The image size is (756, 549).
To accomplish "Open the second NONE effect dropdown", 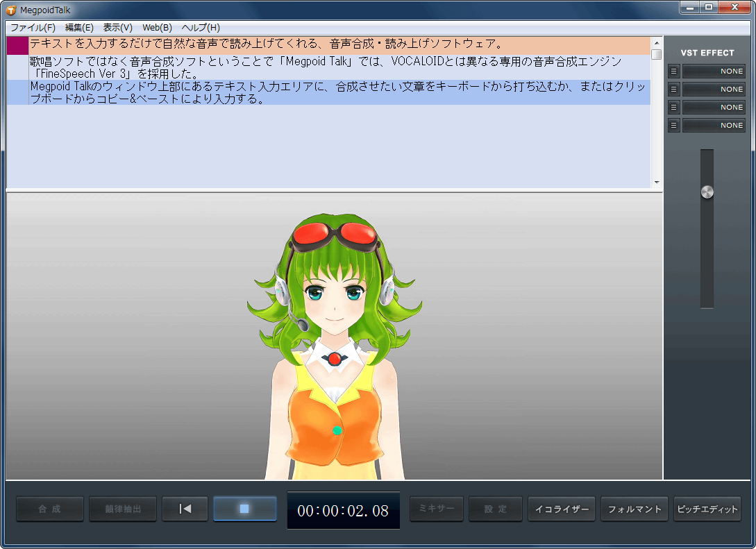I will coord(714,89).
